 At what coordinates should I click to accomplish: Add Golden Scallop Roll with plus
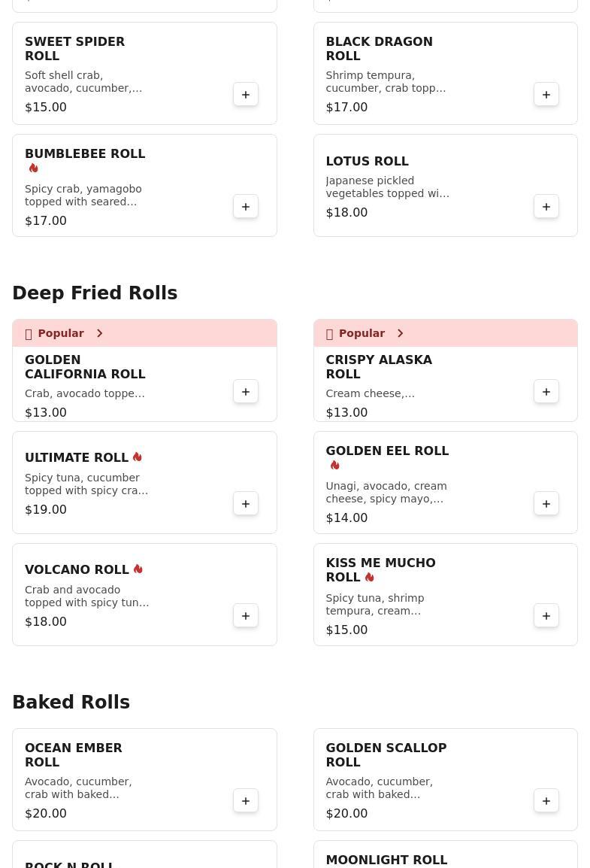[x=546, y=800]
